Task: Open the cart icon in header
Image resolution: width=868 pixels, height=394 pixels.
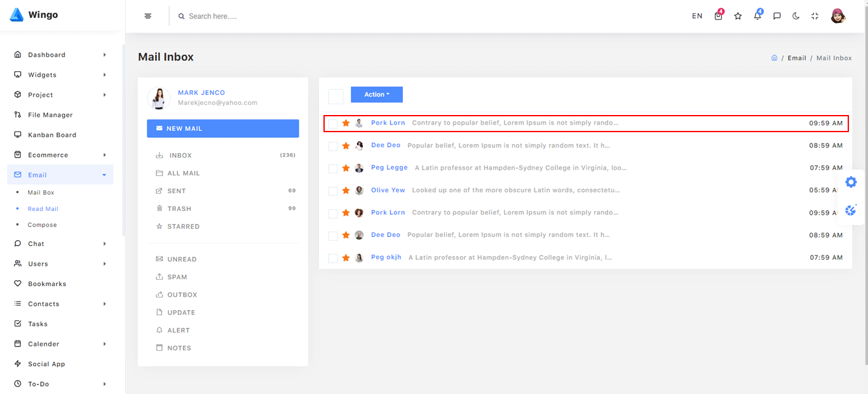Action: (718, 17)
